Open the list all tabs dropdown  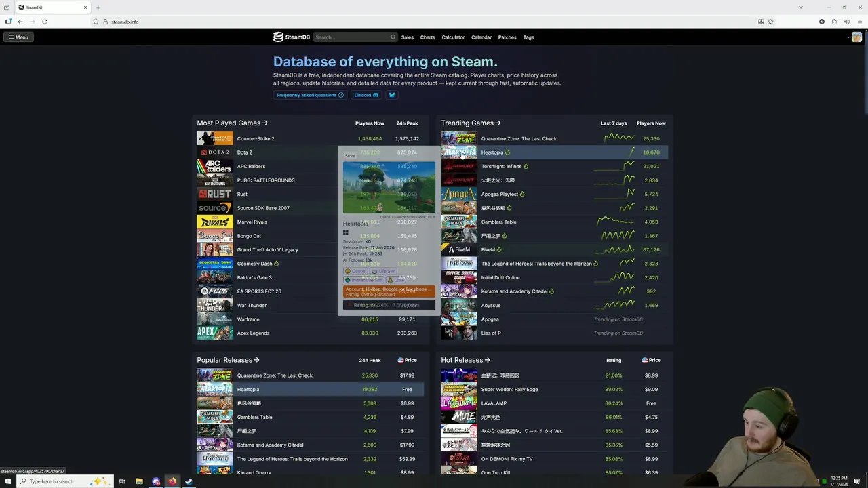pos(801,7)
